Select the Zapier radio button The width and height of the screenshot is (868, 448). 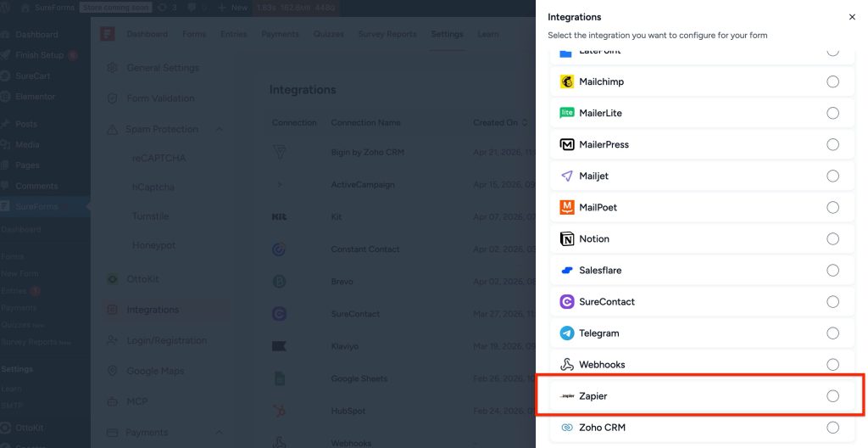pyautogui.click(x=832, y=396)
